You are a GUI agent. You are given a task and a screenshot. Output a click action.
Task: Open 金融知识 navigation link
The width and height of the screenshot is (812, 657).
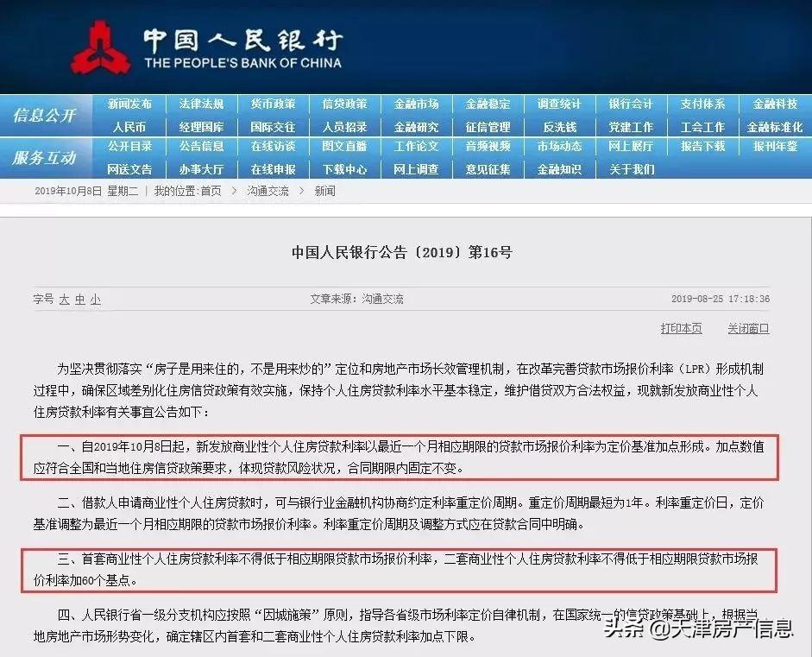click(x=559, y=169)
